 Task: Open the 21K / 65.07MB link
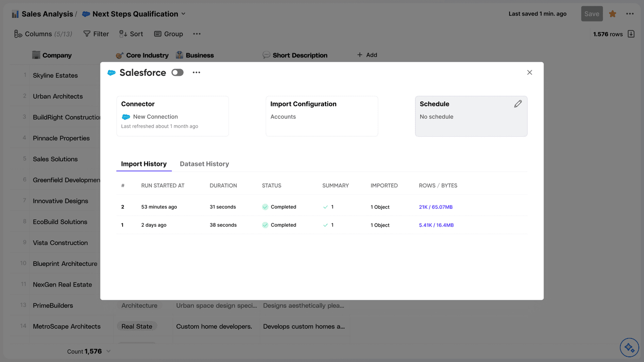coord(436,207)
